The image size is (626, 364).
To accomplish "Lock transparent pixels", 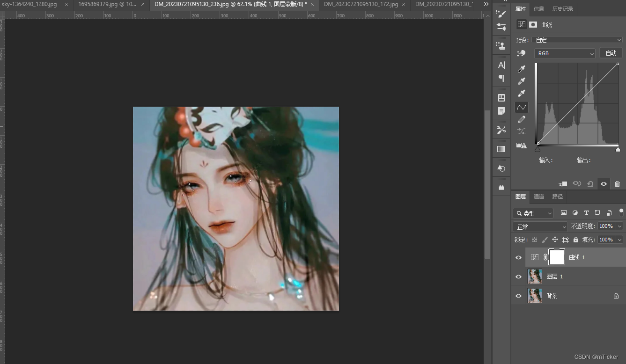I will pos(534,240).
